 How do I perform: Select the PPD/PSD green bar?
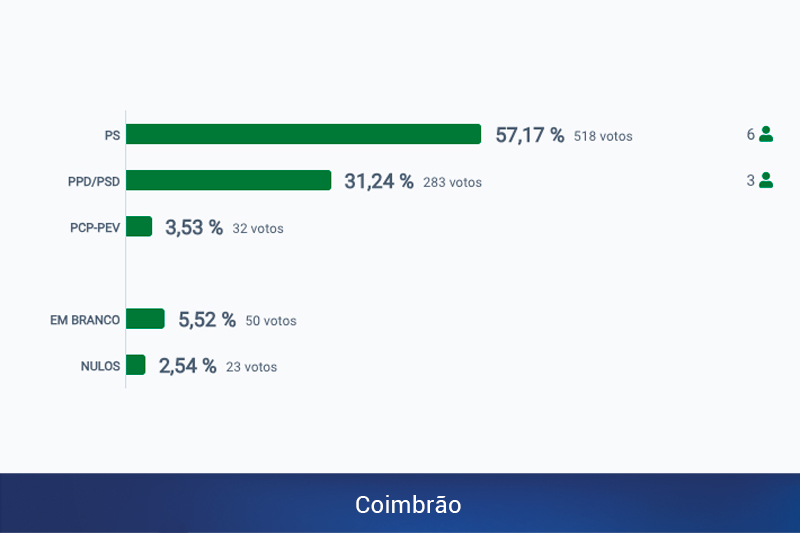(228, 180)
